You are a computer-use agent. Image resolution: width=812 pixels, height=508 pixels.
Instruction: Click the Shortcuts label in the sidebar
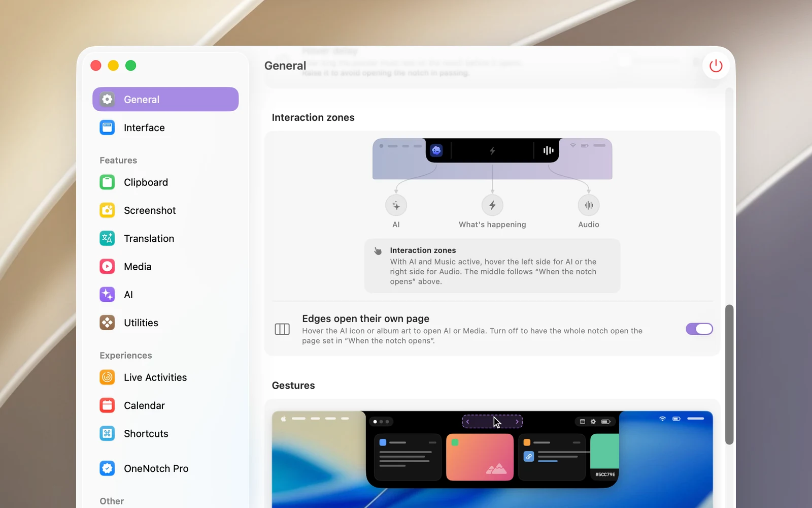click(146, 433)
